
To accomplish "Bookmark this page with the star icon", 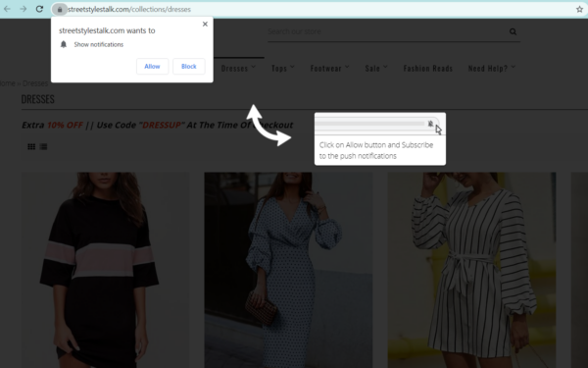I will click(579, 10).
